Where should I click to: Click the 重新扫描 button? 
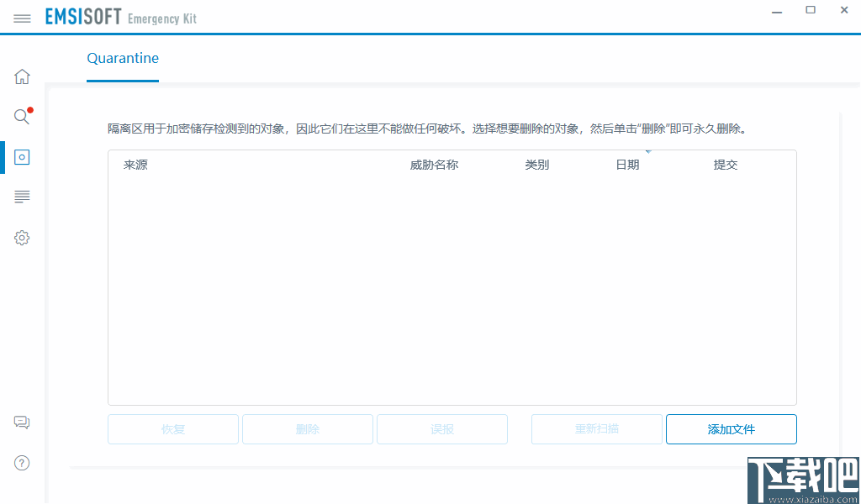pos(596,428)
